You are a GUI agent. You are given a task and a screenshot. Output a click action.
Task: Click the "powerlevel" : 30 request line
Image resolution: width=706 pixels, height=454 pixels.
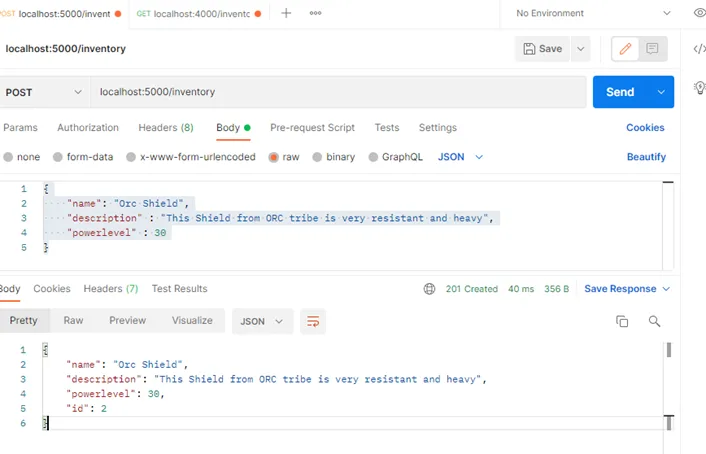pyautogui.click(x=117, y=233)
